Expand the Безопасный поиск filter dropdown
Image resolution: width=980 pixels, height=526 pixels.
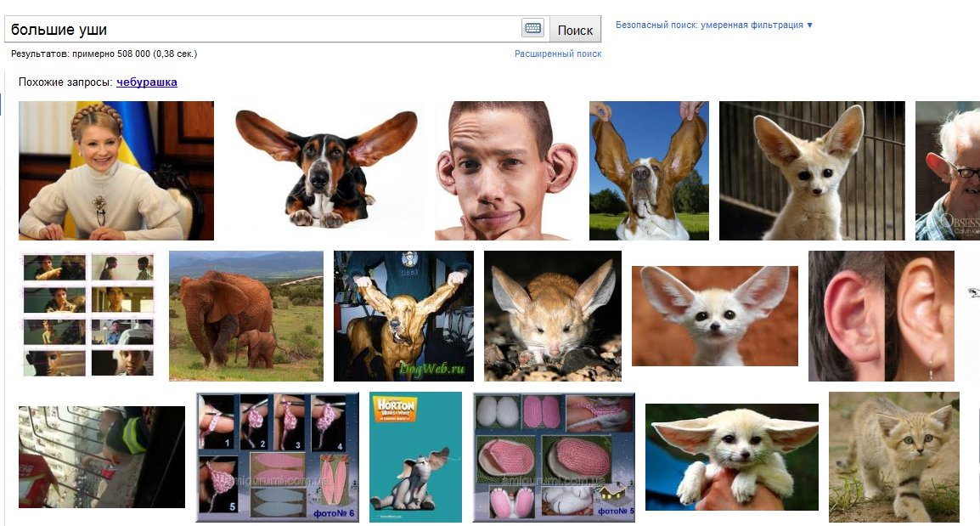tap(714, 25)
